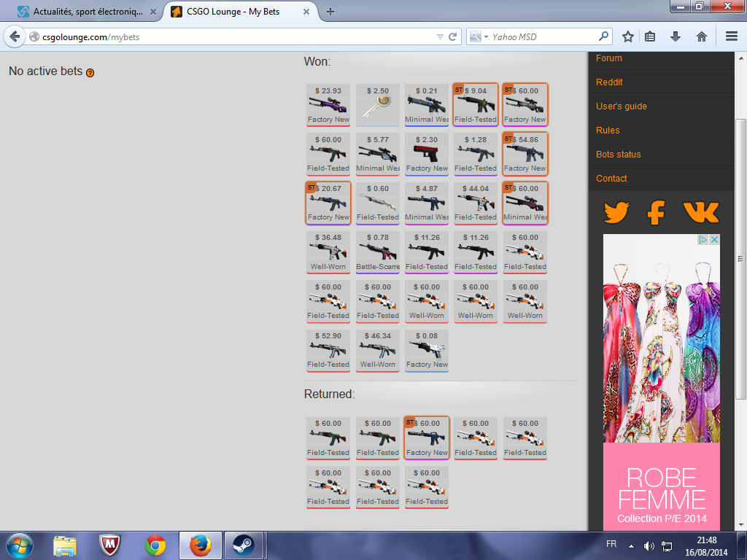Open the Bots status sidebar link
This screenshot has height=560, width=747.
(x=618, y=155)
